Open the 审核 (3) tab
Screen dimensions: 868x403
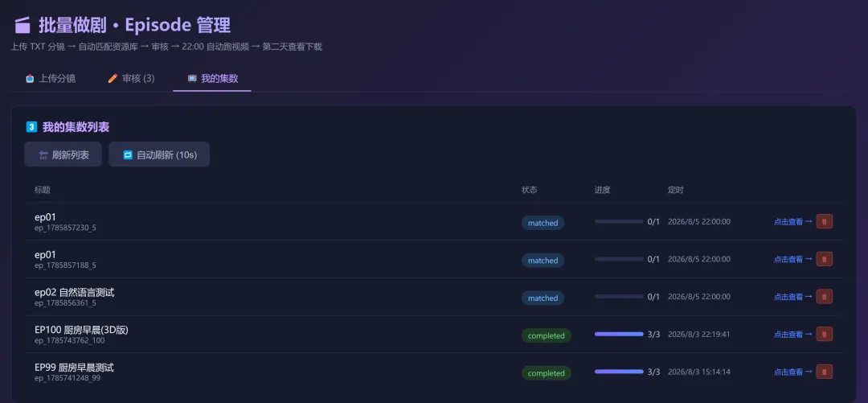131,78
